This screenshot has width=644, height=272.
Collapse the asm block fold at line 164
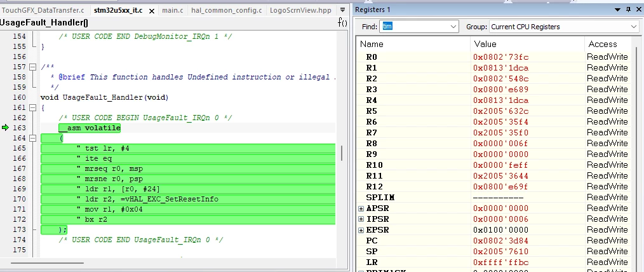(33, 138)
